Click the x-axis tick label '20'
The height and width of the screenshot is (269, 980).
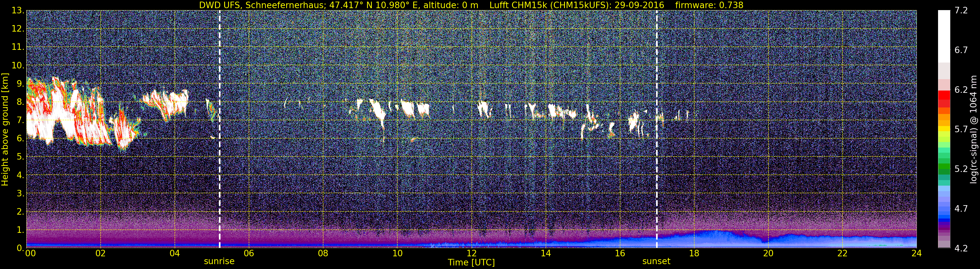(x=768, y=253)
